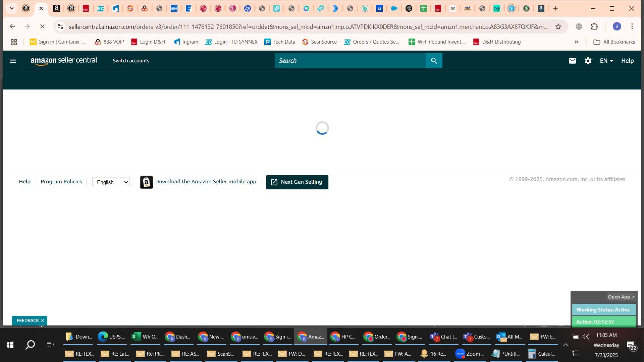644x362 pixels.
Task: Open the ScanSource bookmark
Action: tap(319, 42)
